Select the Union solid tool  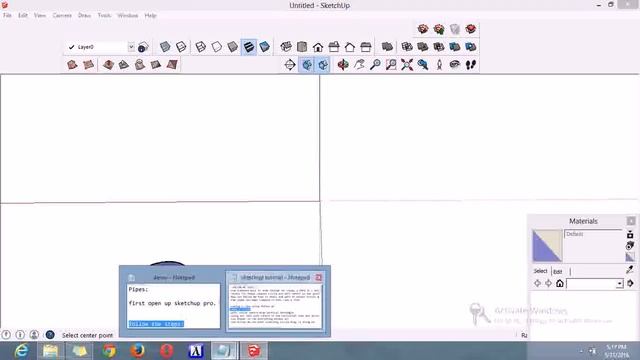422,47
